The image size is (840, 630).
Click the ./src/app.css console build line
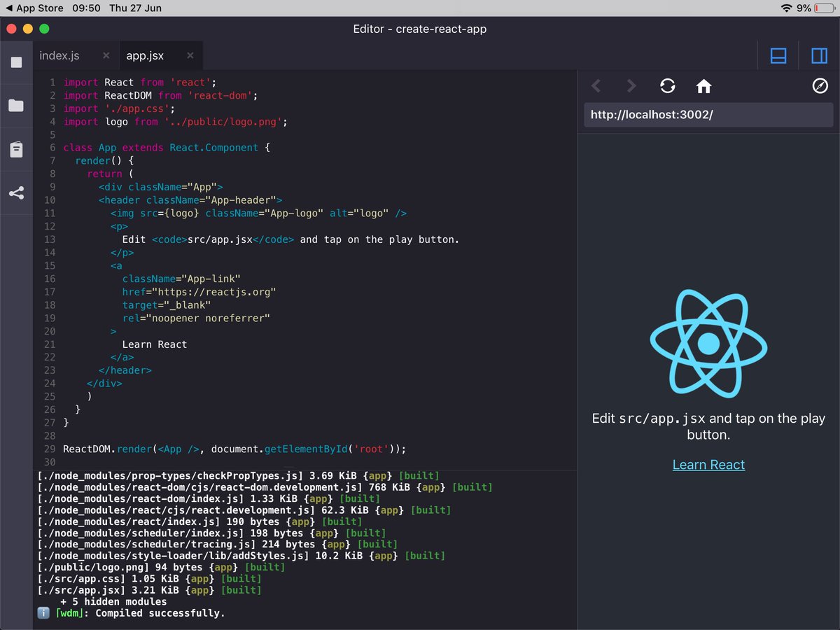(x=149, y=579)
